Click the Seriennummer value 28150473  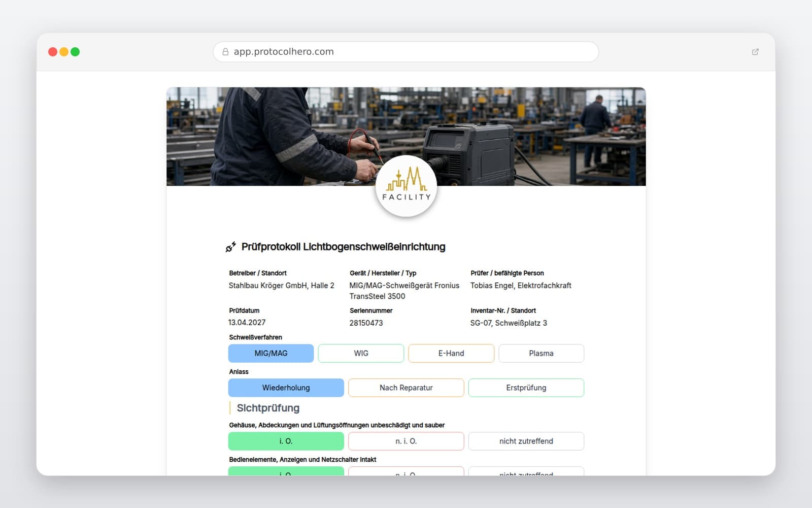click(x=366, y=323)
